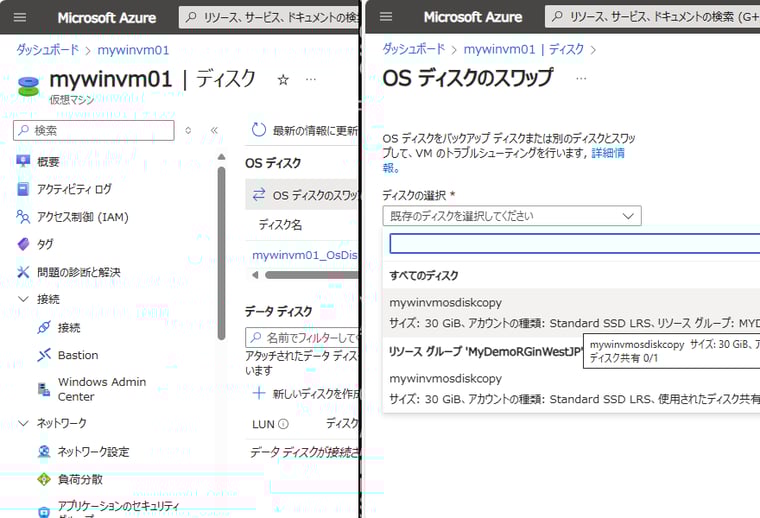Viewport: 760px width, 518px height.
Task: Click the sidebar scrollbar up arrow
Action: point(222,157)
